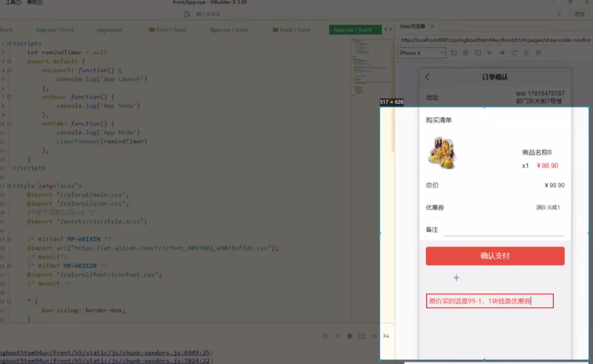Click the 购买清单 heading
The height and width of the screenshot is (364, 593).
coord(439,120)
